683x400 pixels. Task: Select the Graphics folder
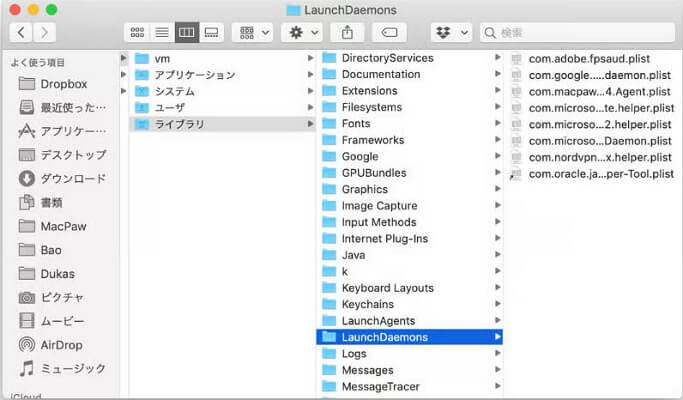pos(409,190)
